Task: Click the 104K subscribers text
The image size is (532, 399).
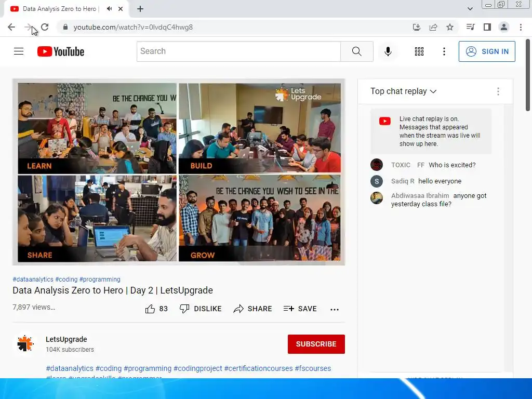Action: (70, 350)
